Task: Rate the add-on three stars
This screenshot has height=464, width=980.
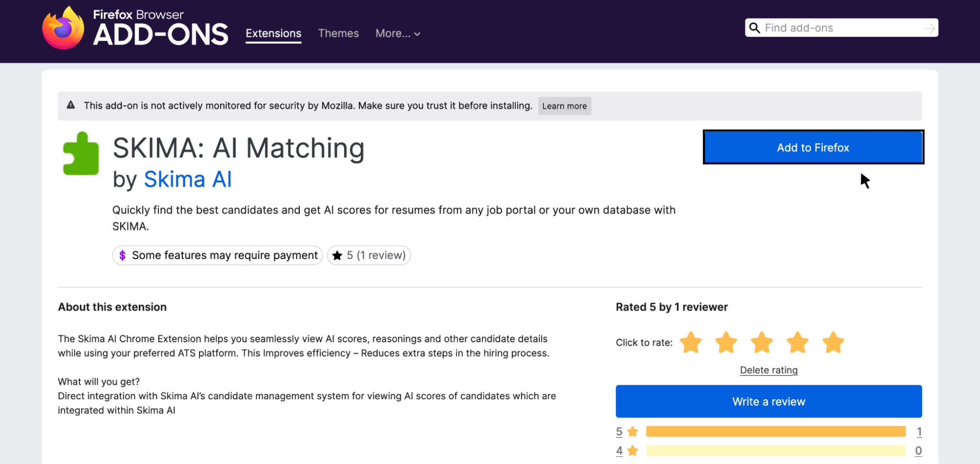Action: pos(762,342)
